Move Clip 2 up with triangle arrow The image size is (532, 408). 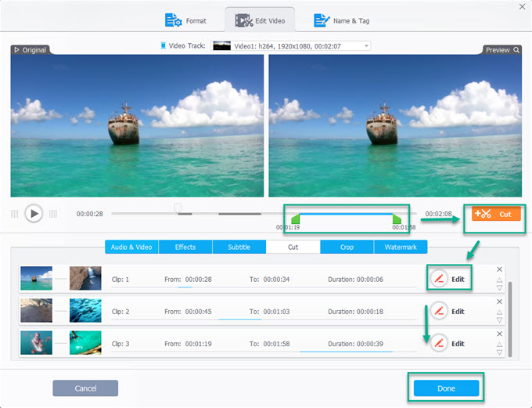[499, 312]
